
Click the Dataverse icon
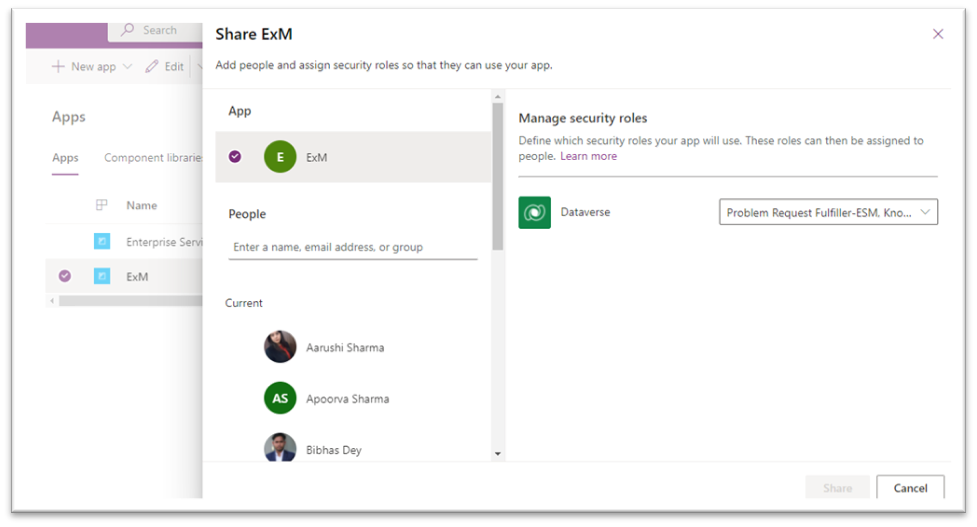tap(535, 212)
